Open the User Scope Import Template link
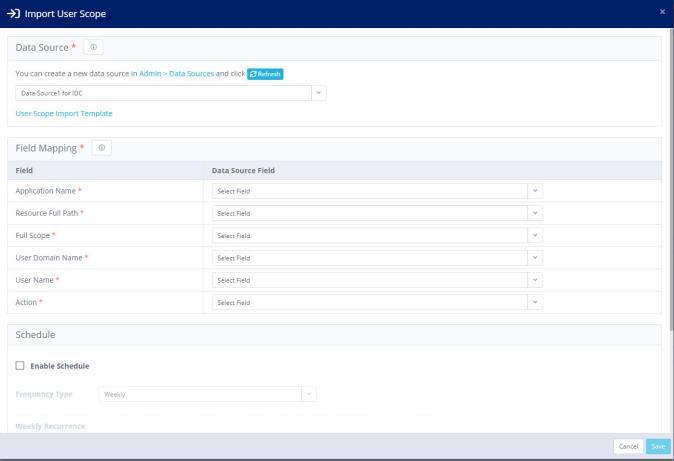 click(x=64, y=114)
